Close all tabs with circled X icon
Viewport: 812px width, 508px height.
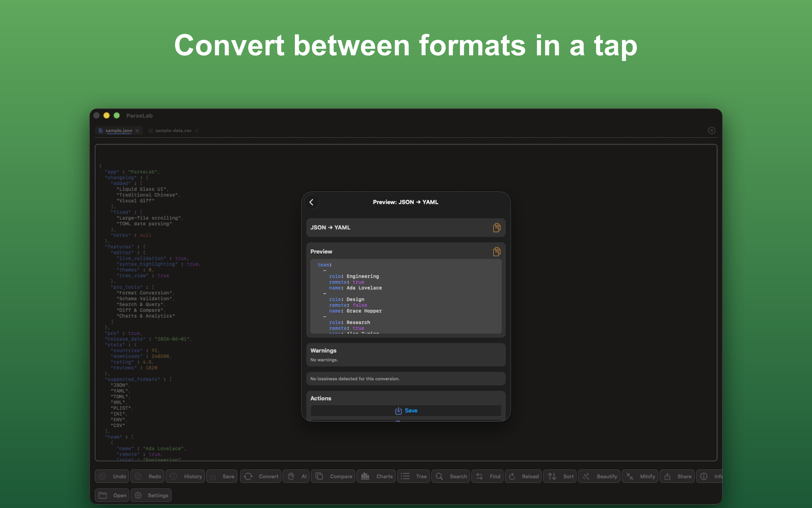click(x=711, y=131)
